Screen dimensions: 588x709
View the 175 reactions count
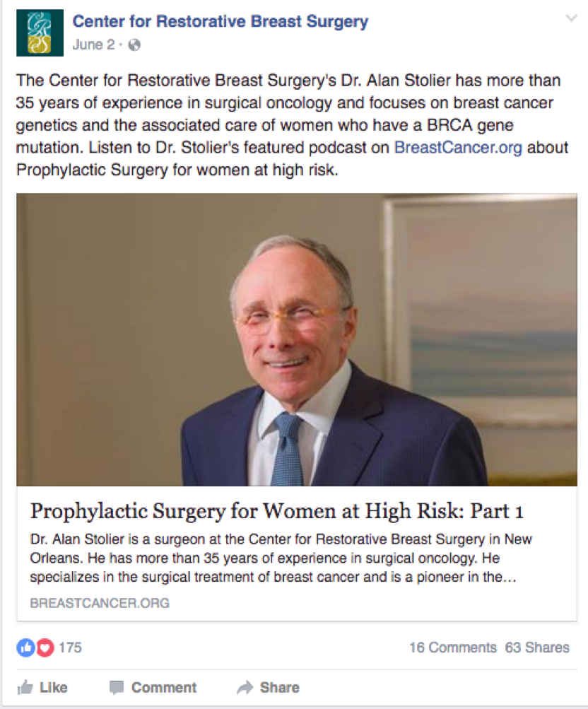click(70, 648)
